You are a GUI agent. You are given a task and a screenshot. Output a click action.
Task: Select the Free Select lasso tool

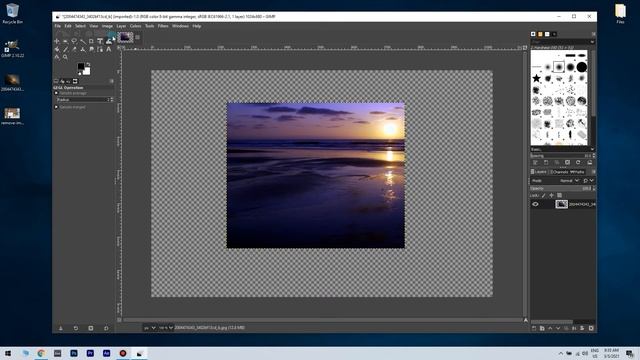pyautogui.click(x=74, y=41)
